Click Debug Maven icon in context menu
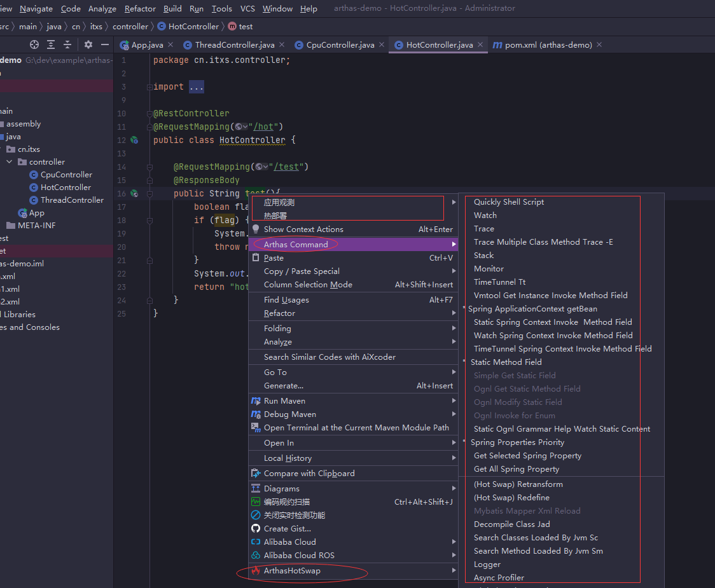Screen dimensions: 715x588 (x=256, y=414)
